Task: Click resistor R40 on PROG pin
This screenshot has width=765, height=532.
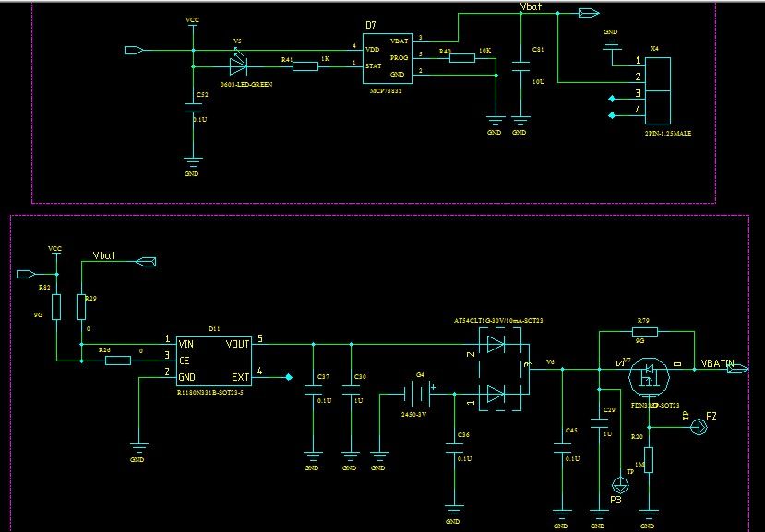Action: (461, 58)
